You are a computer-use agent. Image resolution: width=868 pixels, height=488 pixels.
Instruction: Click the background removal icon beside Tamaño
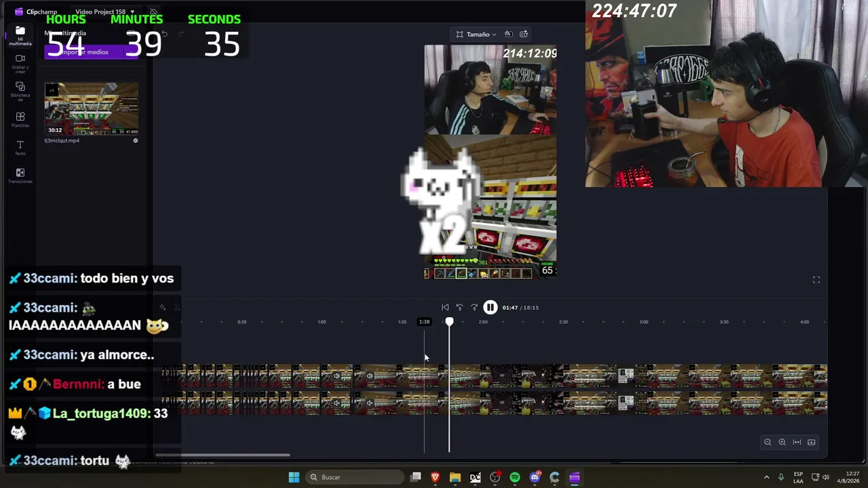508,34
